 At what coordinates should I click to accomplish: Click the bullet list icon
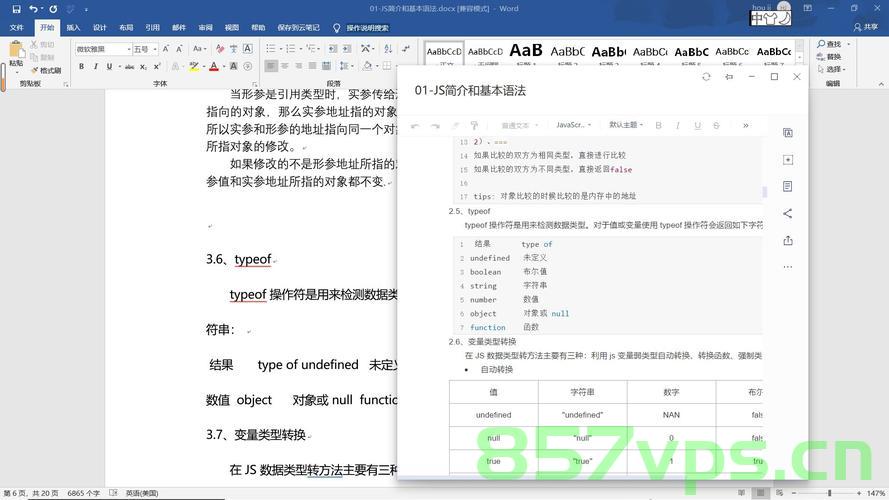click(273, 49)
